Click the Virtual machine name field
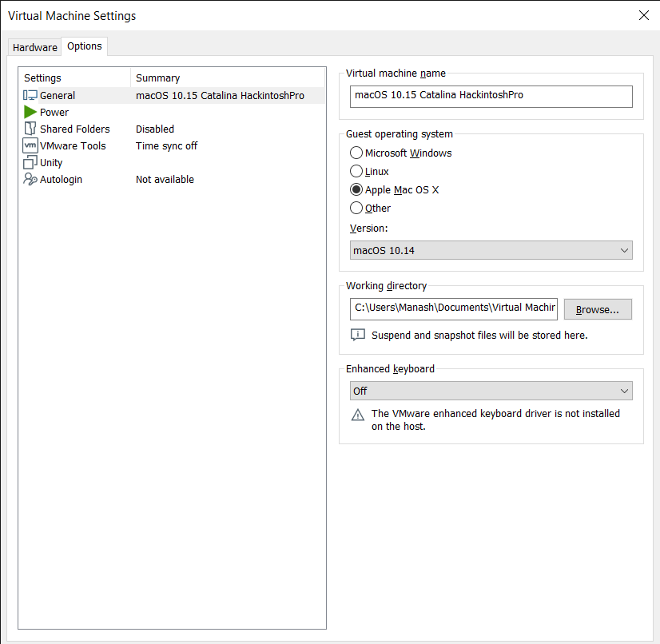 coord(491,97)
